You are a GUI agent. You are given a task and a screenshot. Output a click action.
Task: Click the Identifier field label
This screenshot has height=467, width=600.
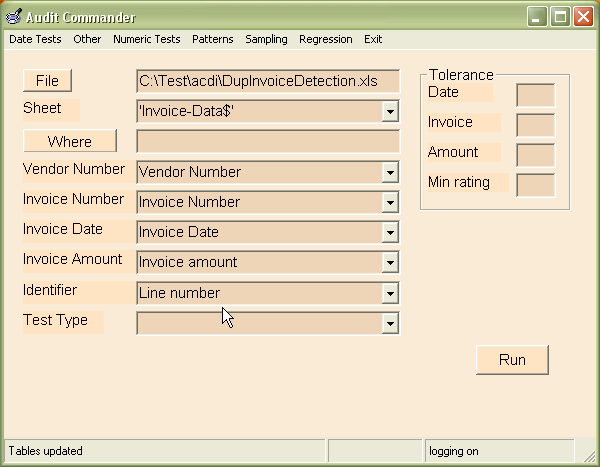pos(50,290)
